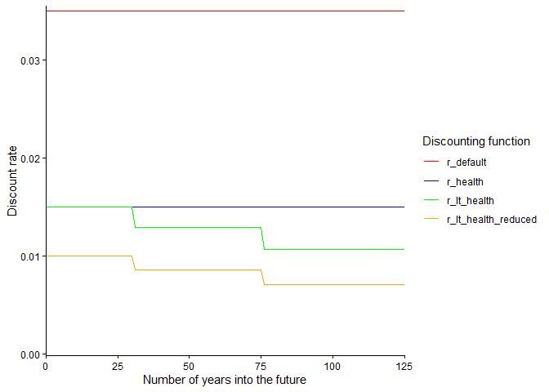The image size is (549, 392).
Task: Click the green segment of the stepped line
Action: click(196, 227)
